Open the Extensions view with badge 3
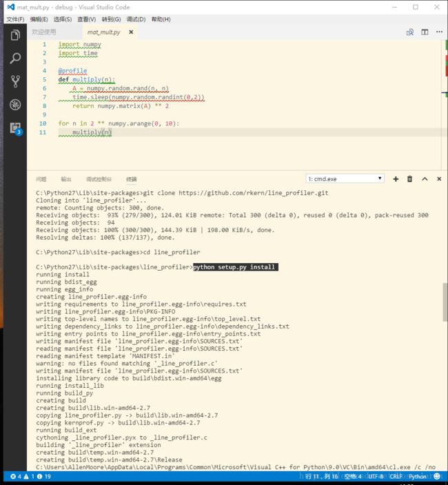 [15, 128]
